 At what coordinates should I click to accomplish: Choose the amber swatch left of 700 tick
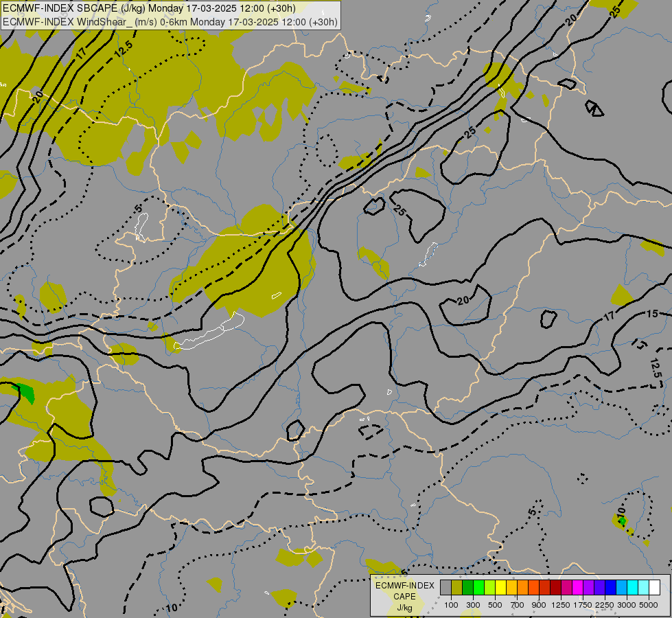tap(511, 587)
